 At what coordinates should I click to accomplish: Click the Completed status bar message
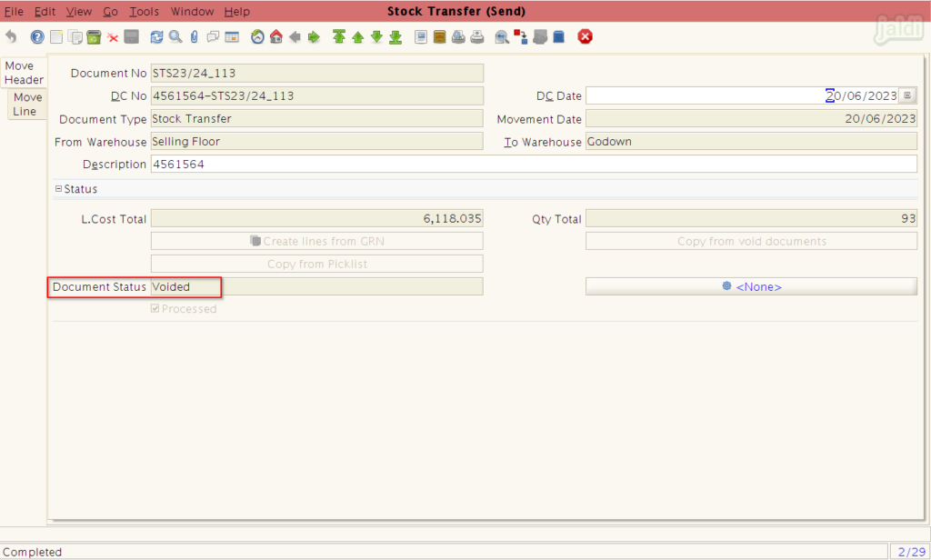point(32,552)
